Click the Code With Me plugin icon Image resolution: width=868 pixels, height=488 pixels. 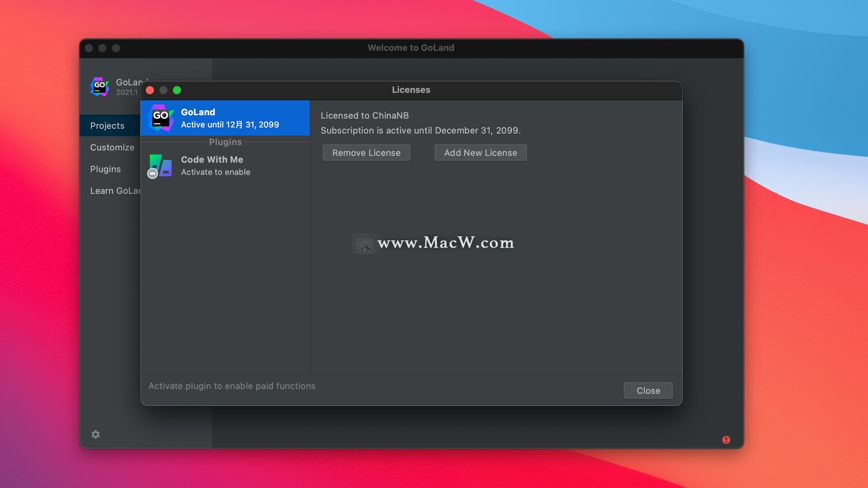pyautogui.click(x=160, y=166)
